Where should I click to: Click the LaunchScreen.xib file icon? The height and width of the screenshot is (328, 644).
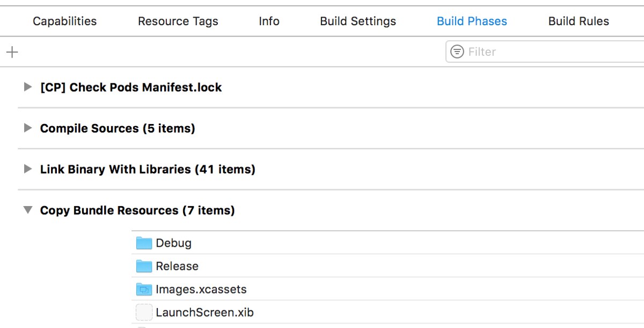coord(144,312)
